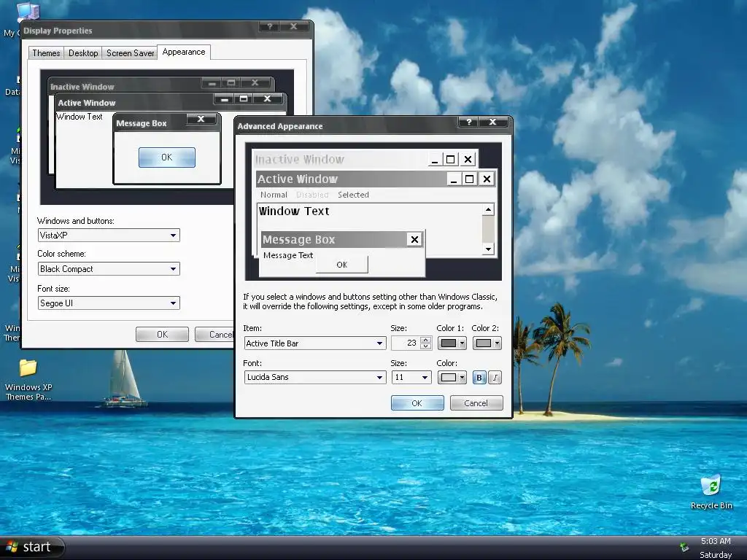Click the preview scrollbar down arrow

[488, 249]
